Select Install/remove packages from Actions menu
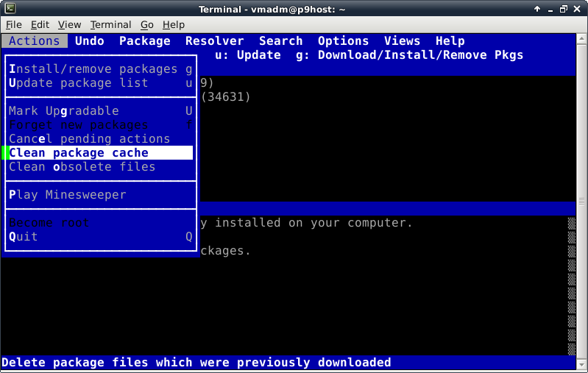Viewport: 588px width, 373px height. coord(93,69)
